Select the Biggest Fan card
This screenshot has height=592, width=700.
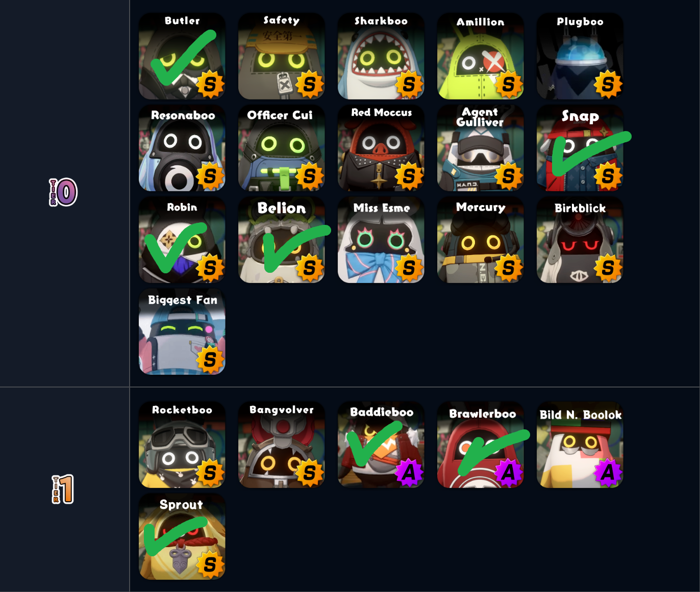182,331
